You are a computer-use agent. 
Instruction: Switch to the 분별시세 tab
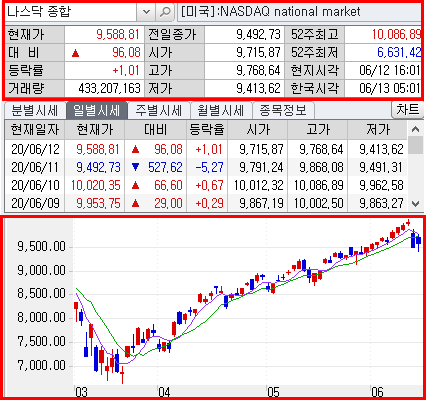coord(35,110)
